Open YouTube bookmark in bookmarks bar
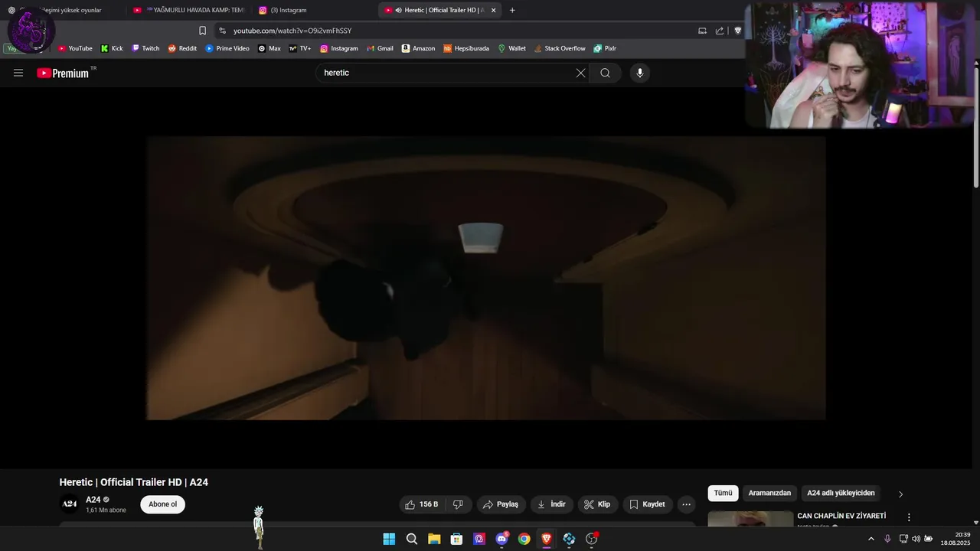Image resolution: width=980 pixels, height=551 pixels. click(75, 48)
